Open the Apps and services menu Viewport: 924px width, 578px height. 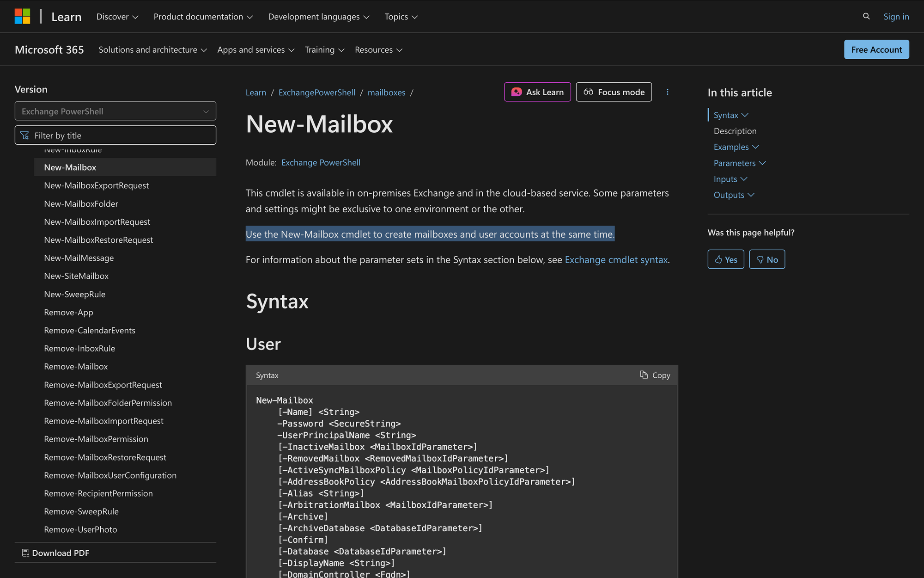pos(255,50)
